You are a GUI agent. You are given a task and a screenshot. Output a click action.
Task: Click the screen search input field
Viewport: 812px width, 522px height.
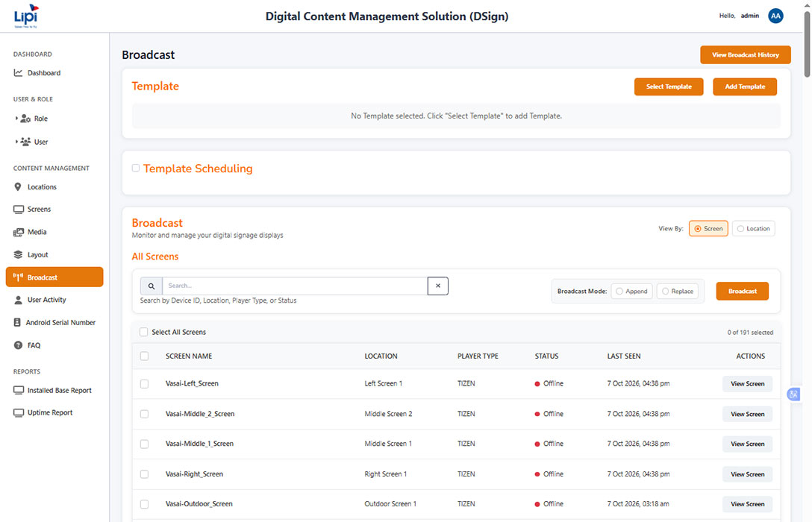pyautogui.click(x=295, y=286)
